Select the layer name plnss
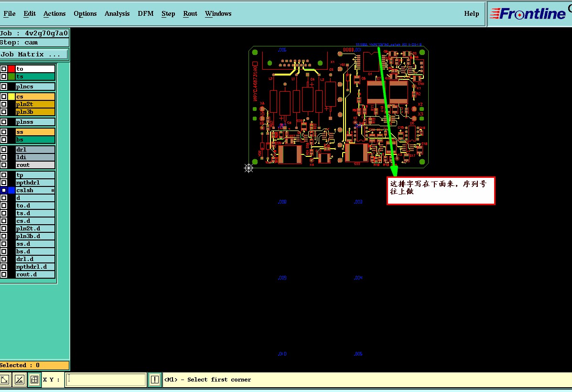Screen dimensions: 572x392 [x=35, y=122]
